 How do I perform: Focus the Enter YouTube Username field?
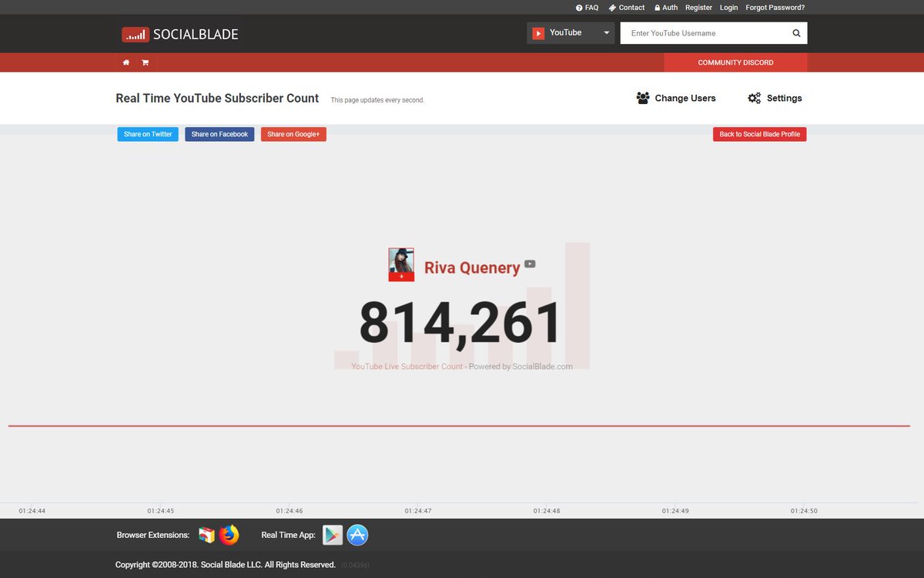(705, 33)
